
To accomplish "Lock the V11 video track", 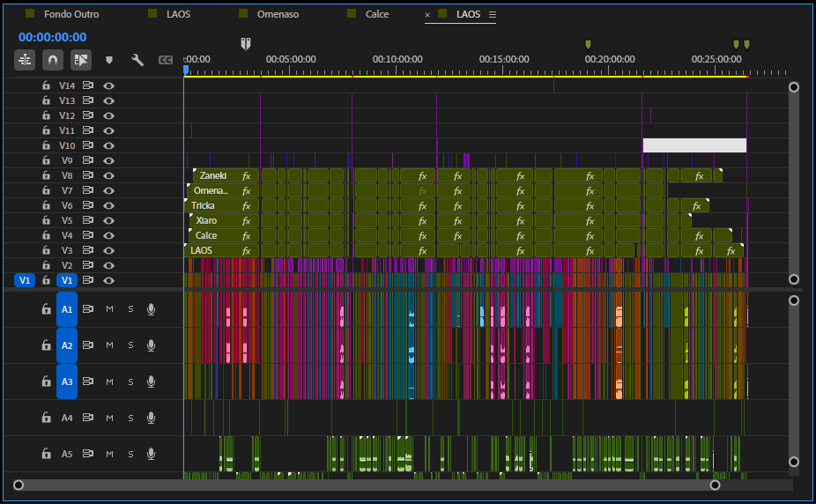I will pyautogui.click(x=46, y=130).
